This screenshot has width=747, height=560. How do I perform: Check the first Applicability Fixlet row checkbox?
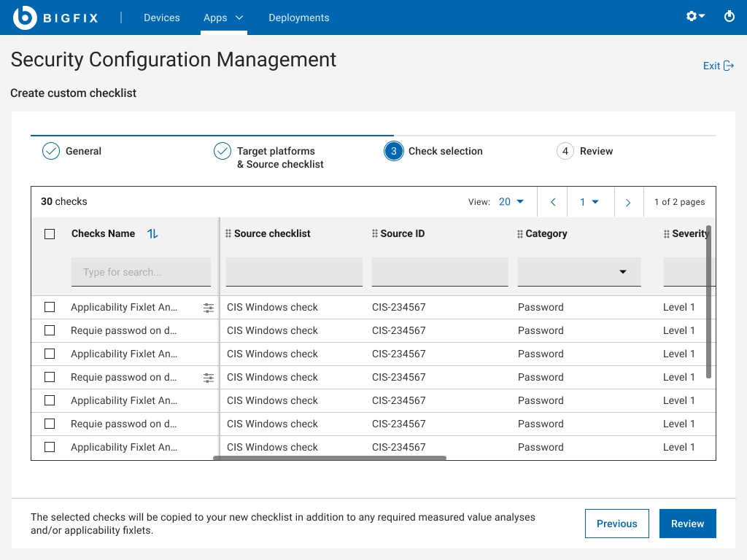click(50, 307)
